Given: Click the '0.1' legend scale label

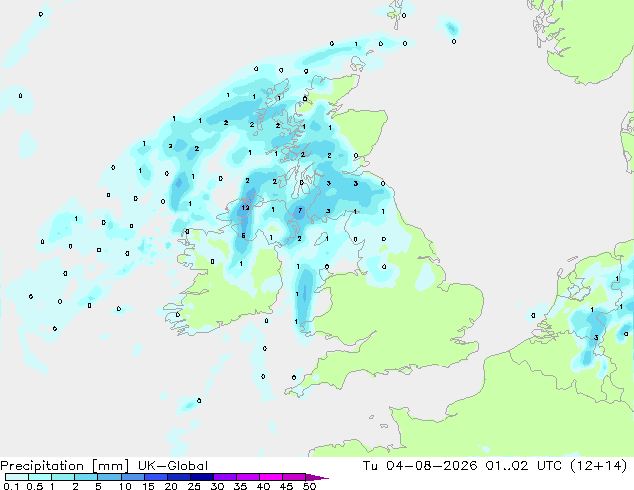Looking at the screenshot, I should [11, 486].
